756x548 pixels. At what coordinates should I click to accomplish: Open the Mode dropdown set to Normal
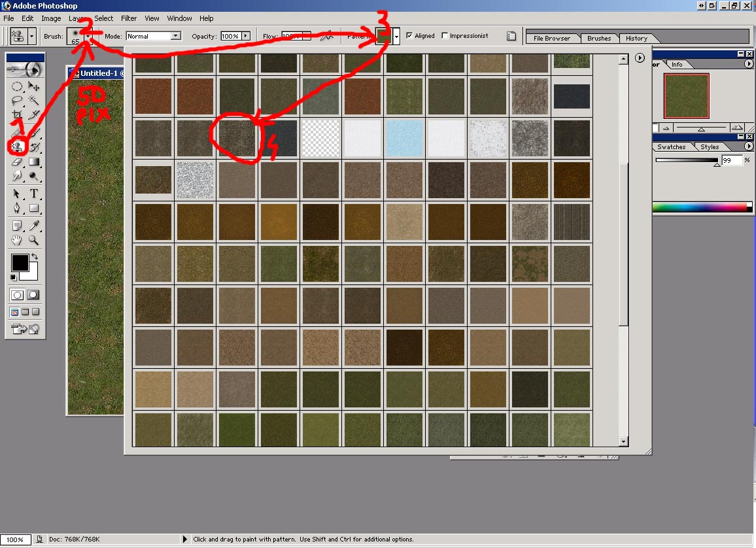tap(175, 36)
